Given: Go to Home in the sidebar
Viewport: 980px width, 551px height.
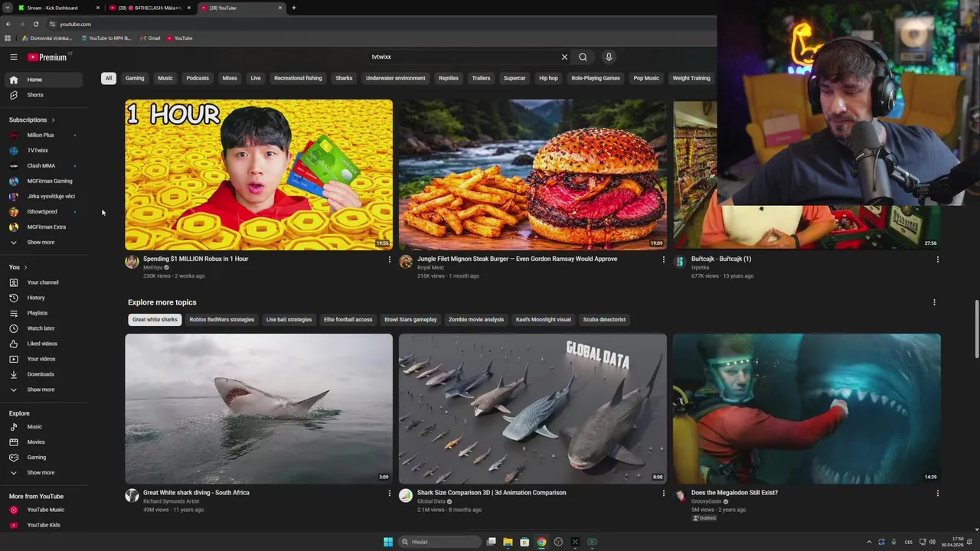Looking at the screenshot, I should click(44, 80).
